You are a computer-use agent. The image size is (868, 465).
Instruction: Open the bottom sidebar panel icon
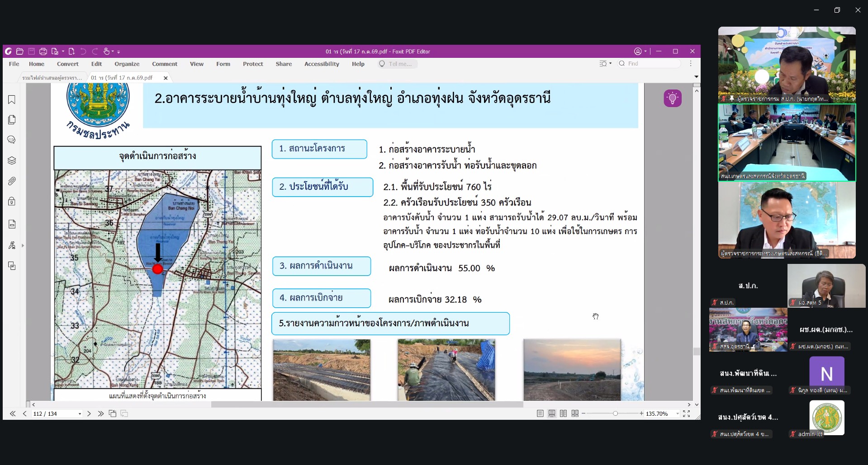[12, 266]
